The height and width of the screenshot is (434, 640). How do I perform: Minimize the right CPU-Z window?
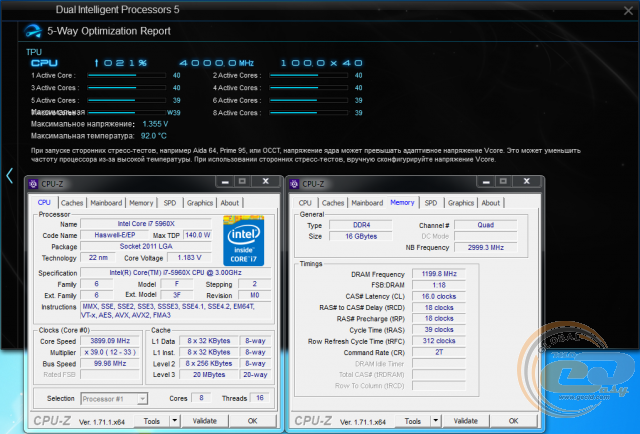pos(486,182)
